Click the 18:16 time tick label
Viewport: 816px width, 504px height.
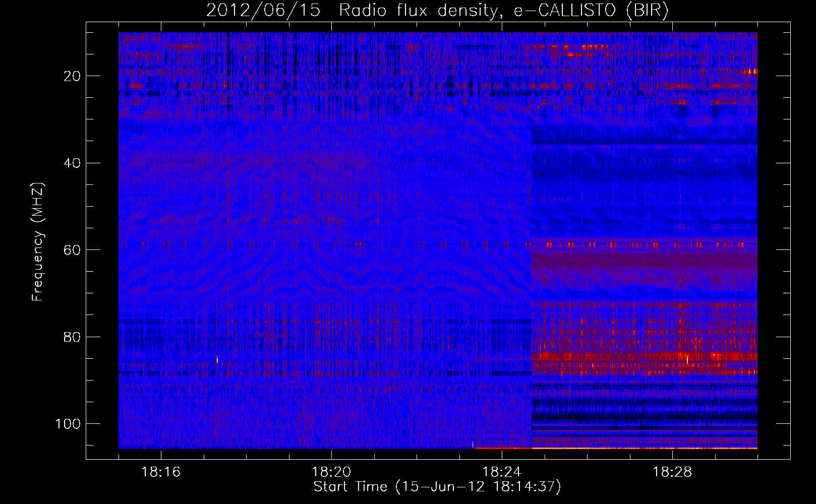tap(161, 472)
